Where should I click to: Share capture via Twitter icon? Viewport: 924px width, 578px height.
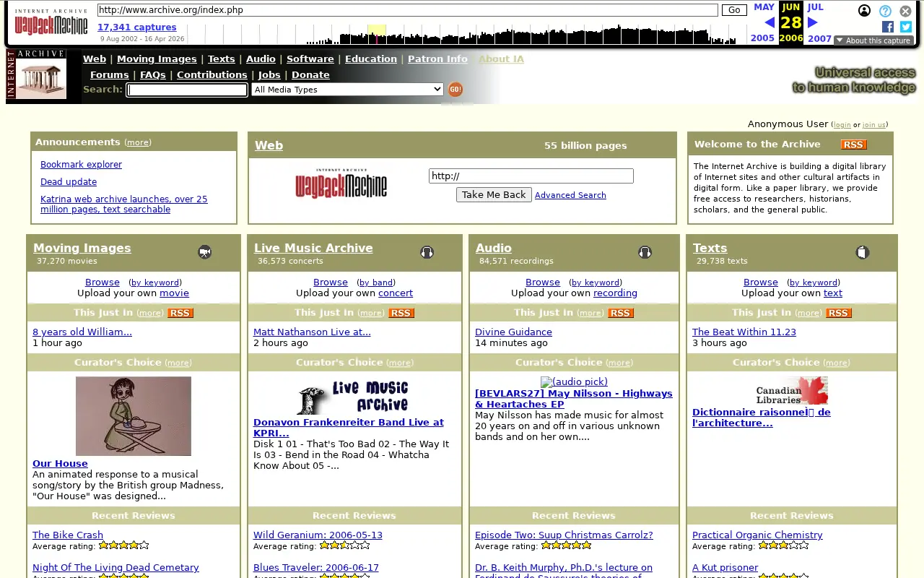coord(906,27)
